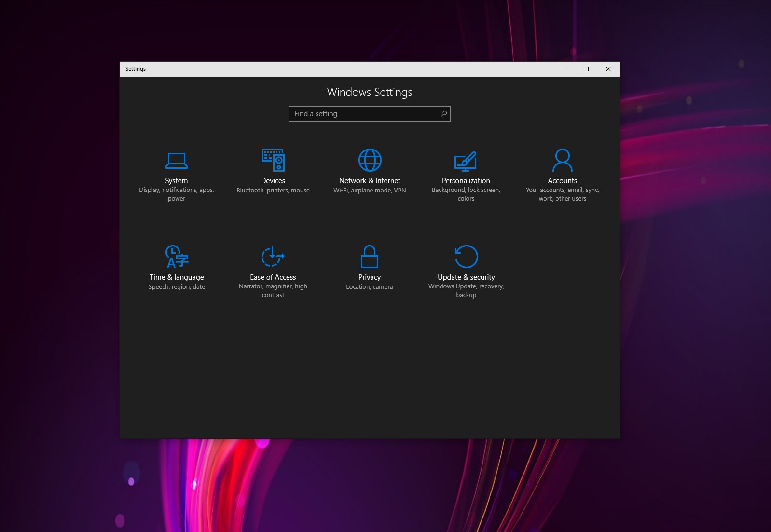
Task: Minimize the Settings window
Action: [564, 69]
